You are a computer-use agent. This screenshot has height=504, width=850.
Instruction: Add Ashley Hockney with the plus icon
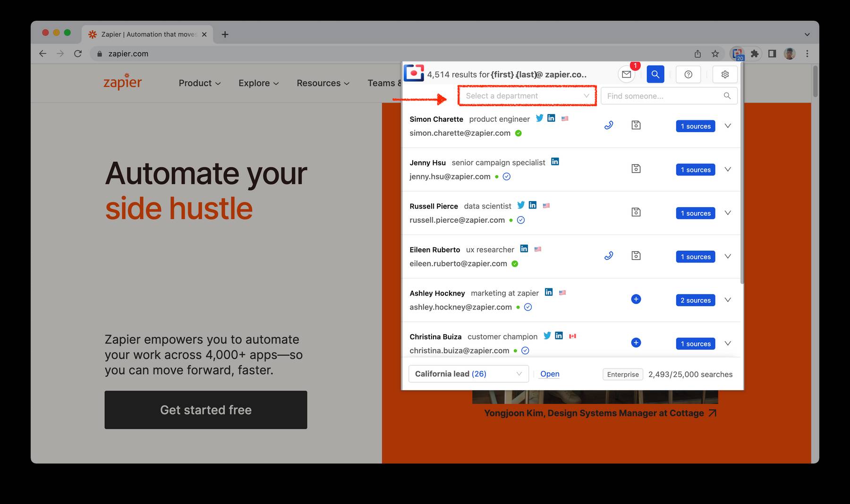pos(636,299)
